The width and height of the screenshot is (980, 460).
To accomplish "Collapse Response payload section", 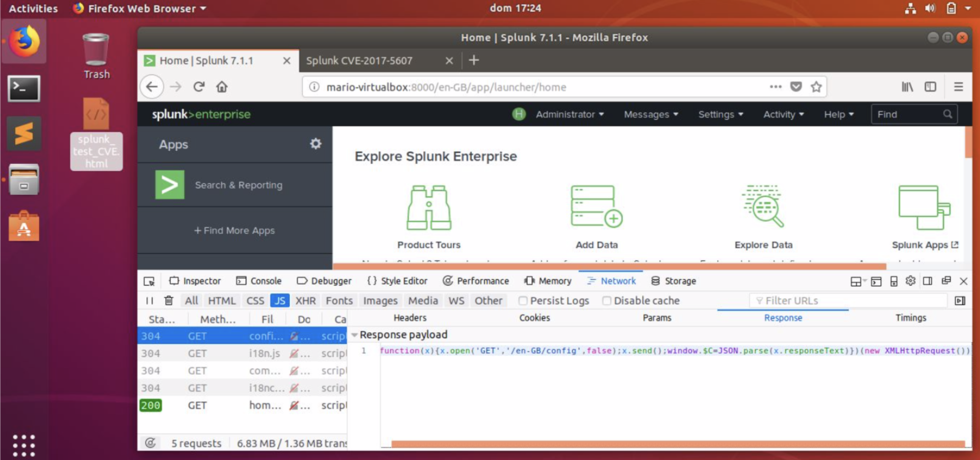I will (355, 335).
